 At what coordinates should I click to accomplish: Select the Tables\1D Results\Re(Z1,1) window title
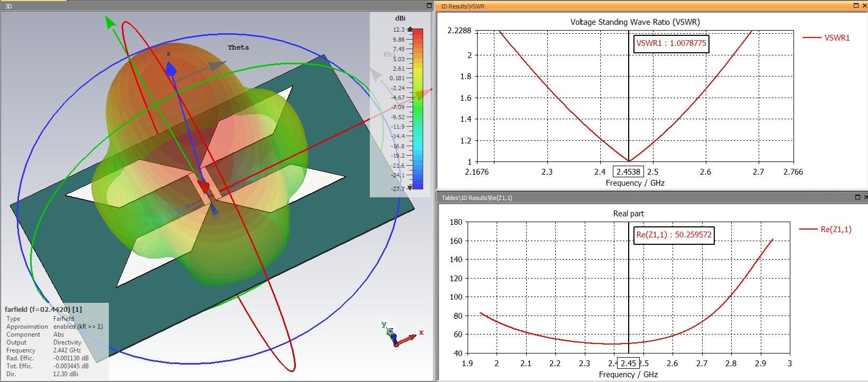click(477, 197)
